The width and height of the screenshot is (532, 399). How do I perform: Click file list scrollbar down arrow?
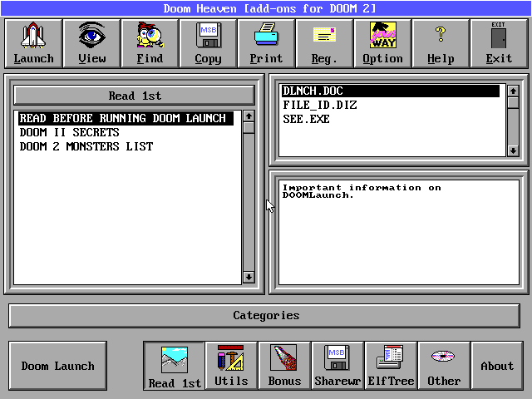(513, 150)
